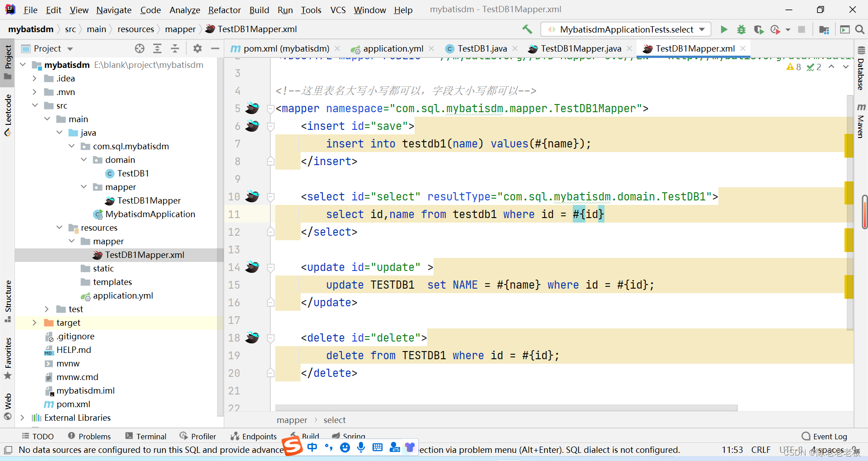Toggle tool window bars at status bar corner

pos(8,450)
